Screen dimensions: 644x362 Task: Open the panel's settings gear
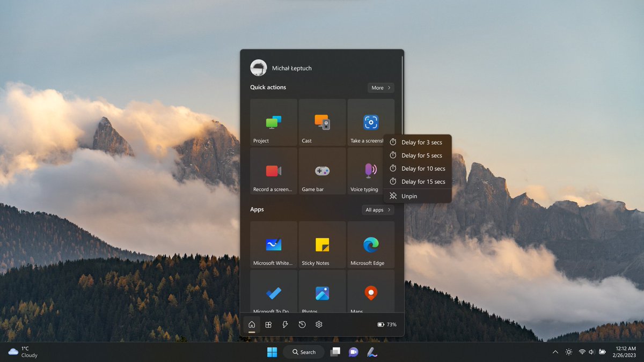319,324
